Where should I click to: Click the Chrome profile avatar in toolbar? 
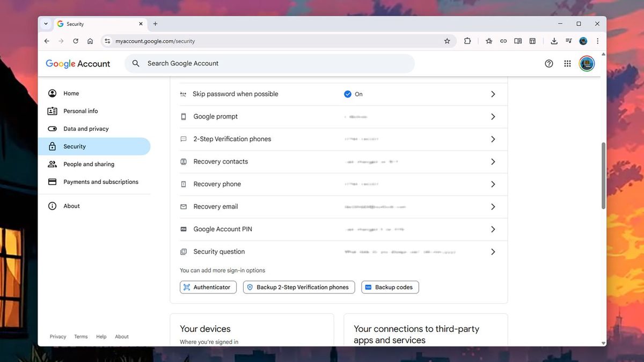(583, 41)
